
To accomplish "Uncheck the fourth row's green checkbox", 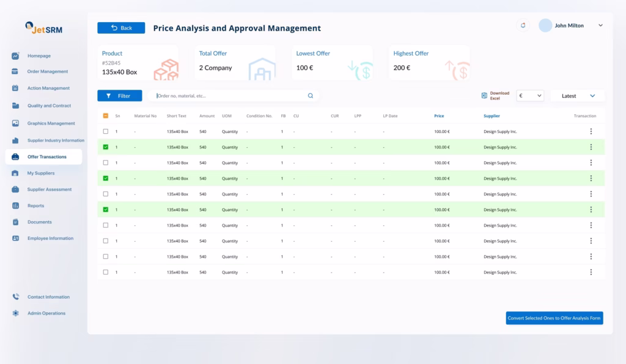I will tap(105, 178).
